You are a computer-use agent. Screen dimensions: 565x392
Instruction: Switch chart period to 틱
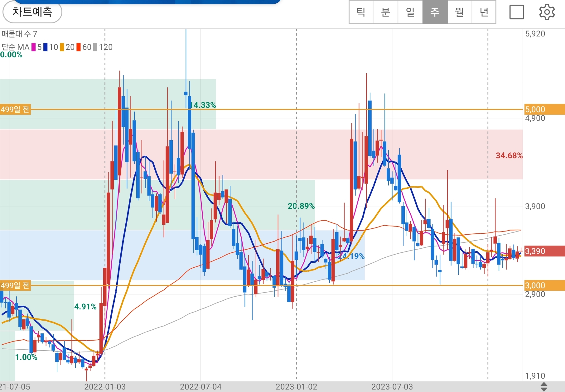coord(361,12)
